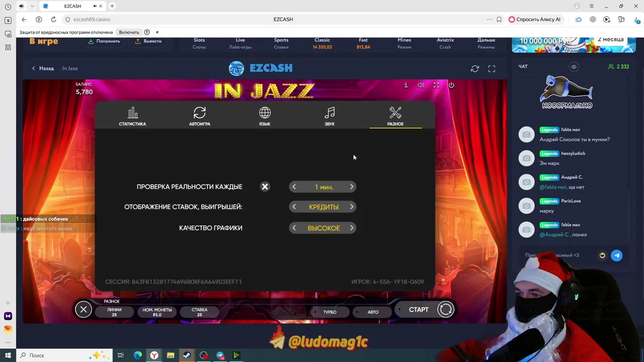Reload the browser page
Viewport: 644px width, 362px height.
click(53, 19)
